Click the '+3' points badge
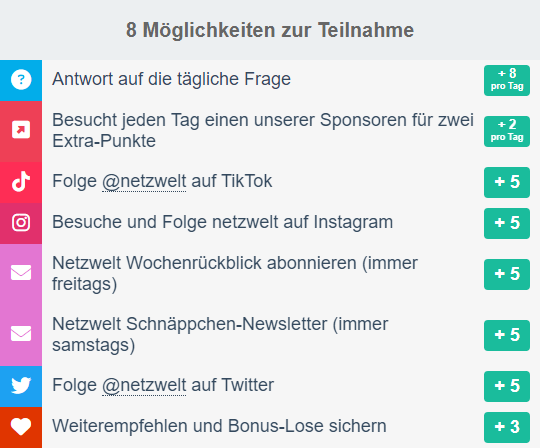Image resolution: width=540 pixels, height=448 pixels. (x=507, y=427)
